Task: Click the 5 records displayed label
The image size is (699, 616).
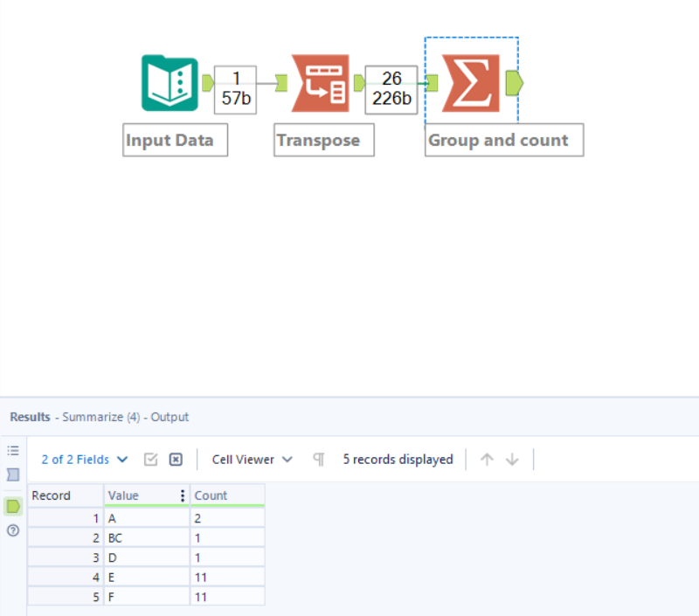Action: click(398, 459)
